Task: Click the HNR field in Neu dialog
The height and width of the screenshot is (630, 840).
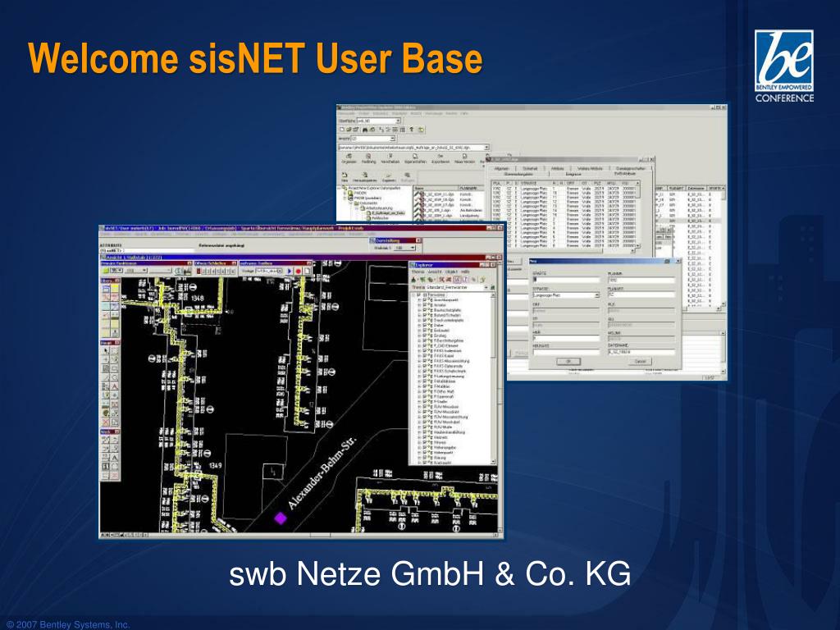Action: [566, 339]
